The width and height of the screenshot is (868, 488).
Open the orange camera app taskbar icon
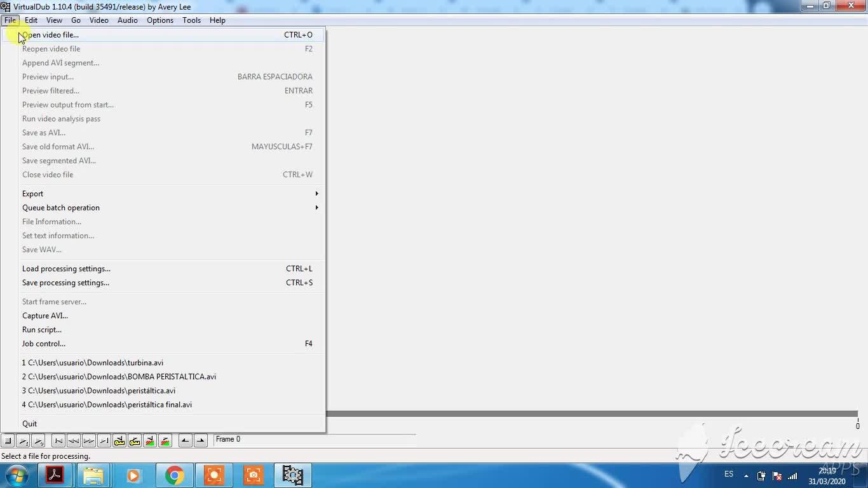pos(254,475)
